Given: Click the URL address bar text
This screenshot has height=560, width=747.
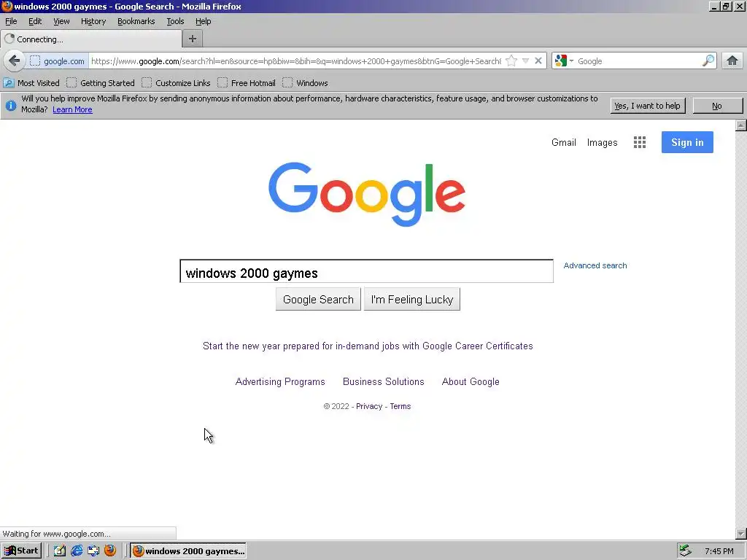Looking at the screenshot, I should (x=296, y=61).
